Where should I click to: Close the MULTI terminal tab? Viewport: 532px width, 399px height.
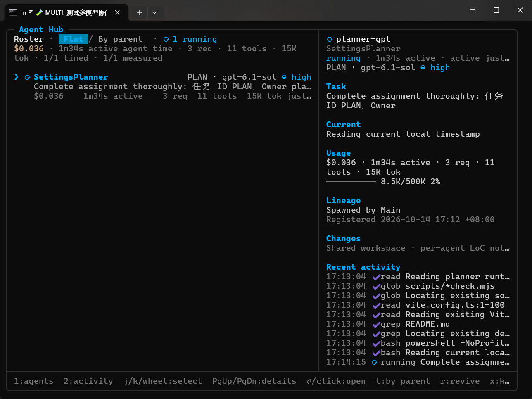118,12
